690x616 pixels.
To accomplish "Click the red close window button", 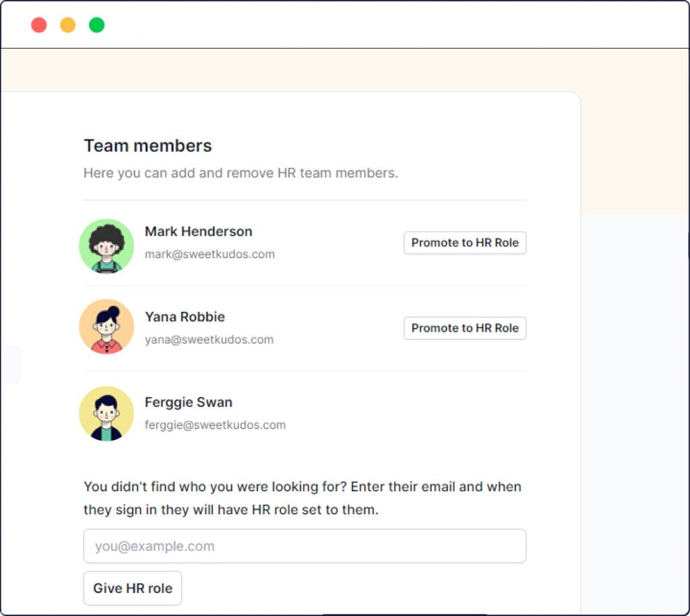I will coord(39,26).
